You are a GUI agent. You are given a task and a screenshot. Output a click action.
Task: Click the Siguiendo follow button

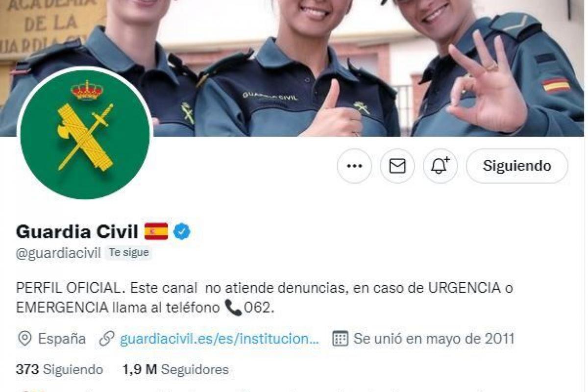point(517,166)
